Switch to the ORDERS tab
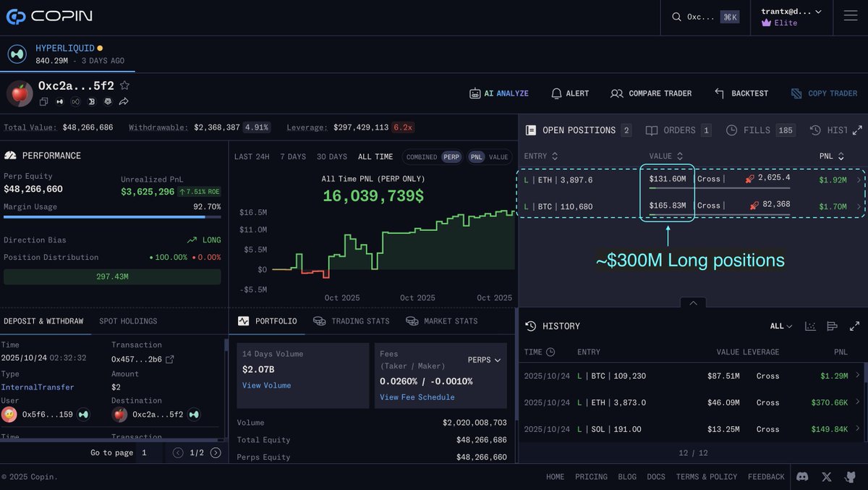 678,130
